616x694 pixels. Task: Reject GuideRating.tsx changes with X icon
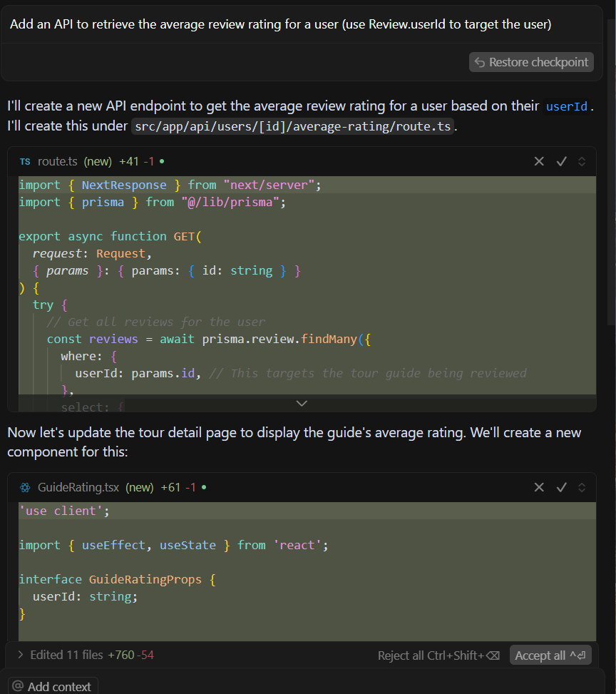click(x=538, y=487)
